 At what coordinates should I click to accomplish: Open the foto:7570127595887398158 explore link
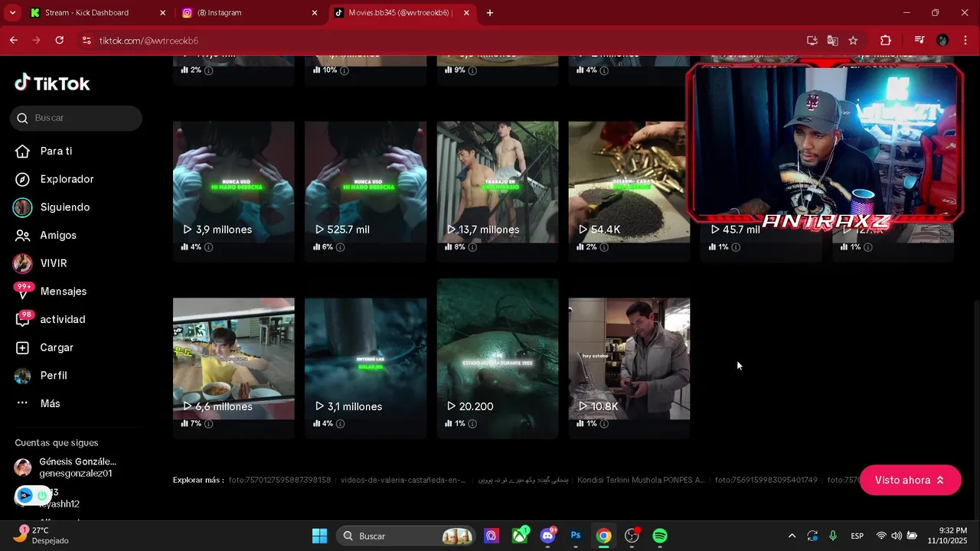point(279,480)
